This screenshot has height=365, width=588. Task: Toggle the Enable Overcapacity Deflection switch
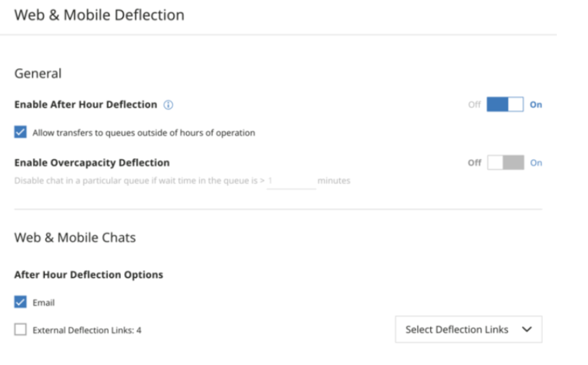tap(505, 162)
